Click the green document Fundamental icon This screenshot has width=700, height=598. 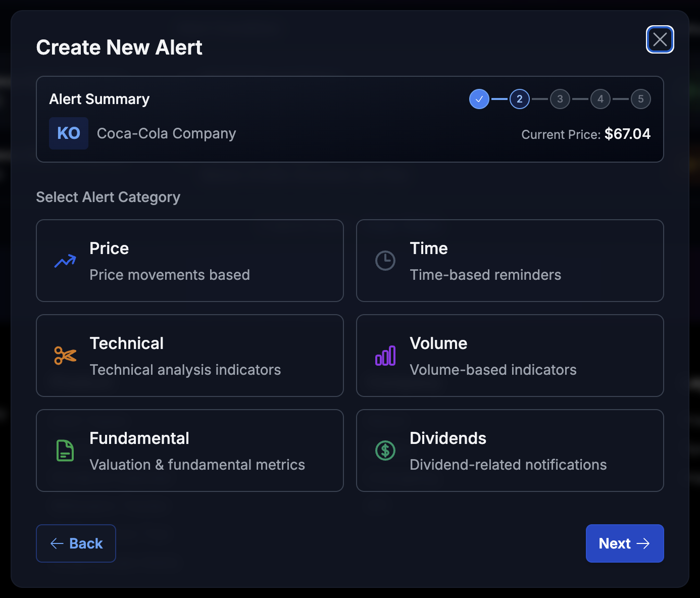pos(65,451)
